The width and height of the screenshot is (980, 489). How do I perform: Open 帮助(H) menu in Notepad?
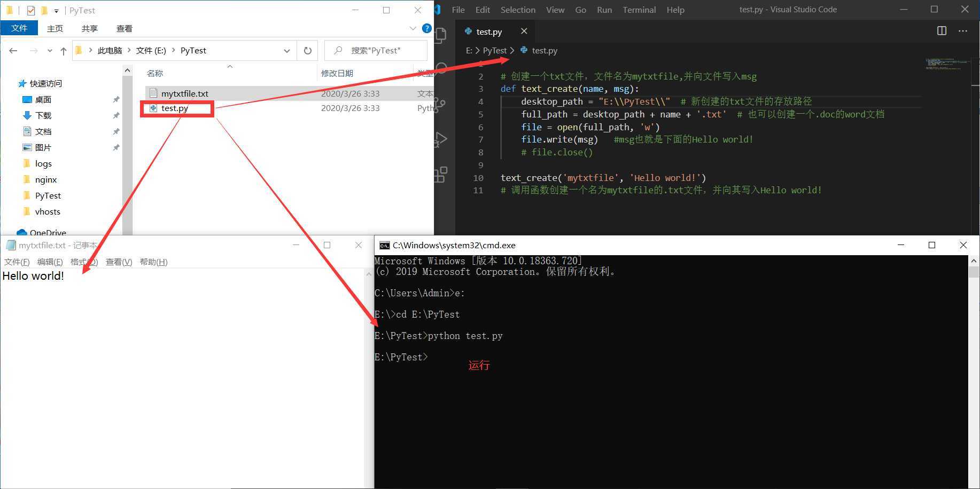(x=153, y=262)
